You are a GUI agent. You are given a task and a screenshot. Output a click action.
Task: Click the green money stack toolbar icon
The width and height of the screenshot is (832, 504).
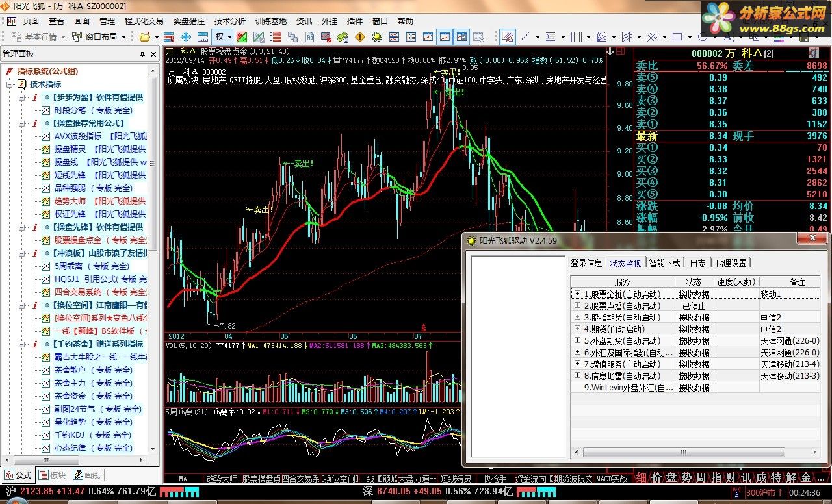point(343,37)
